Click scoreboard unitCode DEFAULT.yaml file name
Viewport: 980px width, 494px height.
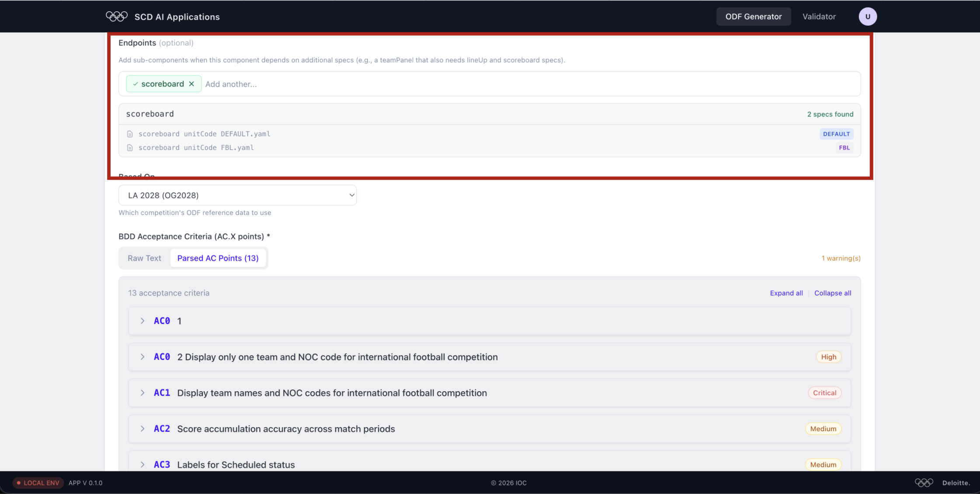tap(204, 134)
